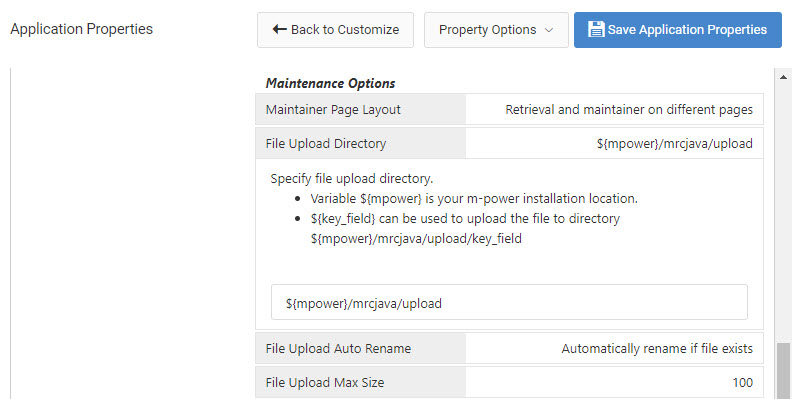Click 'Retrieval and maintainer on different pages' value
The image size is (810, 399).
click(629, 110)
